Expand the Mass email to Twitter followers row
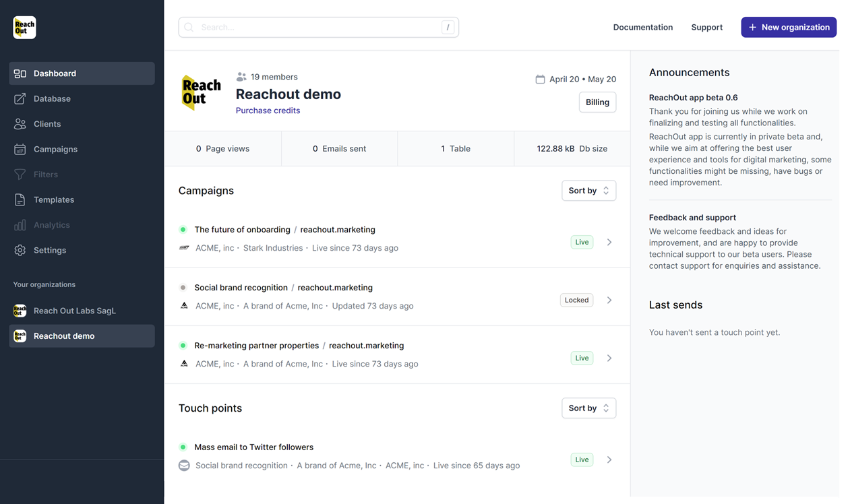Screen dimensions: 850x504 pos(609,459)
